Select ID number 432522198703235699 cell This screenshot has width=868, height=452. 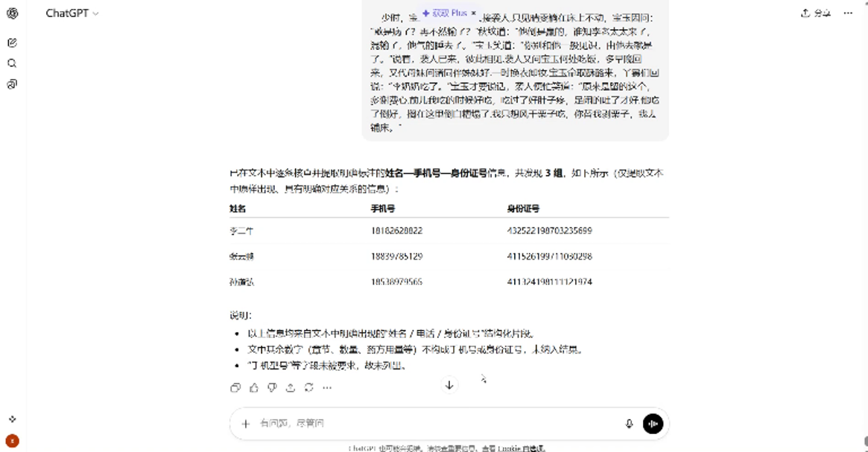point(549,231)
